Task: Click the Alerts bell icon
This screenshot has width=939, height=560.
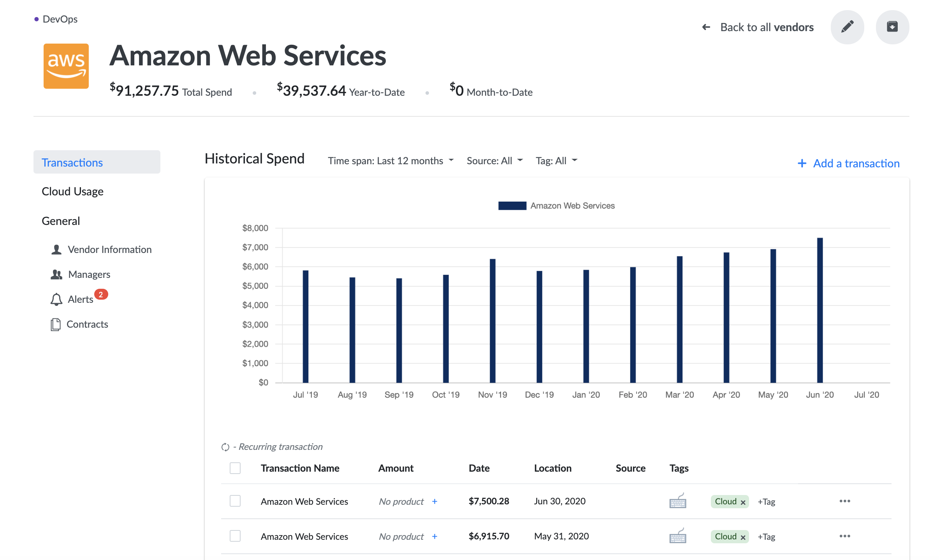Action: [56, 299]
